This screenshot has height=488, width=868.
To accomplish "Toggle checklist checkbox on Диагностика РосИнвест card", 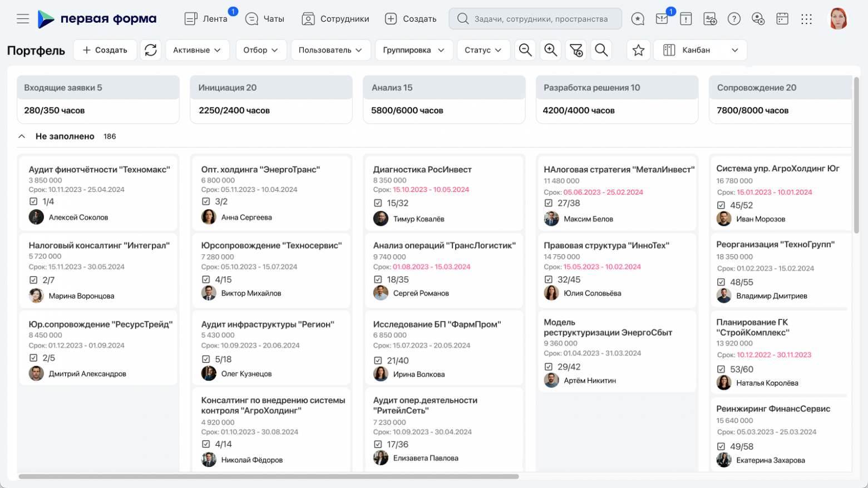I will click(378, 203).
